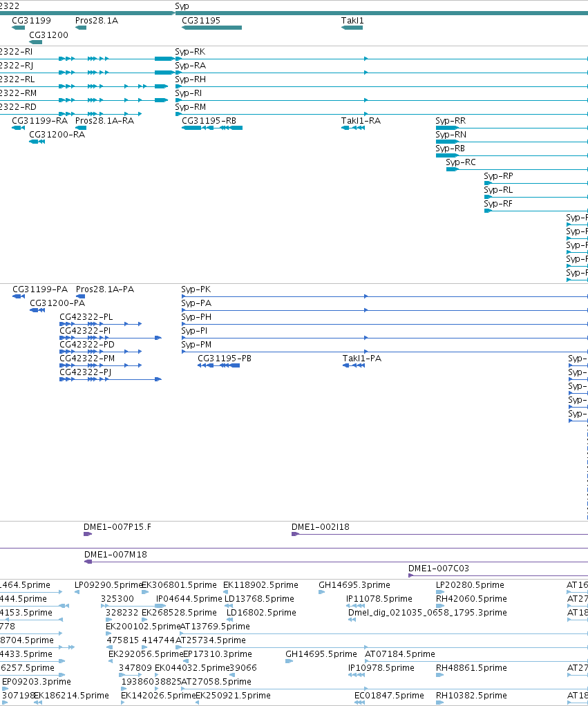Viewport: 588px width, 706px height.
Task: Click the IP11078.5prime EST
Action: pos(356,606)
